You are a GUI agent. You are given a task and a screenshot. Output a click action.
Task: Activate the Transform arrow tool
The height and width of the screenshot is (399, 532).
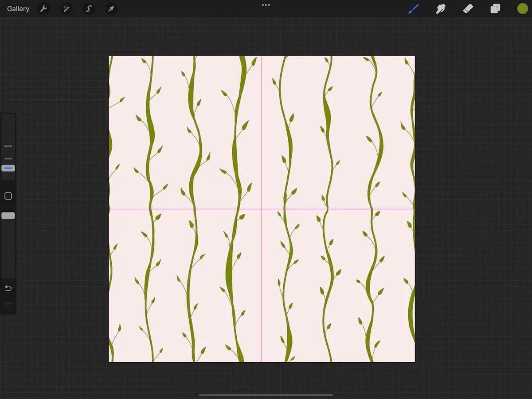(x=111, y=9)
